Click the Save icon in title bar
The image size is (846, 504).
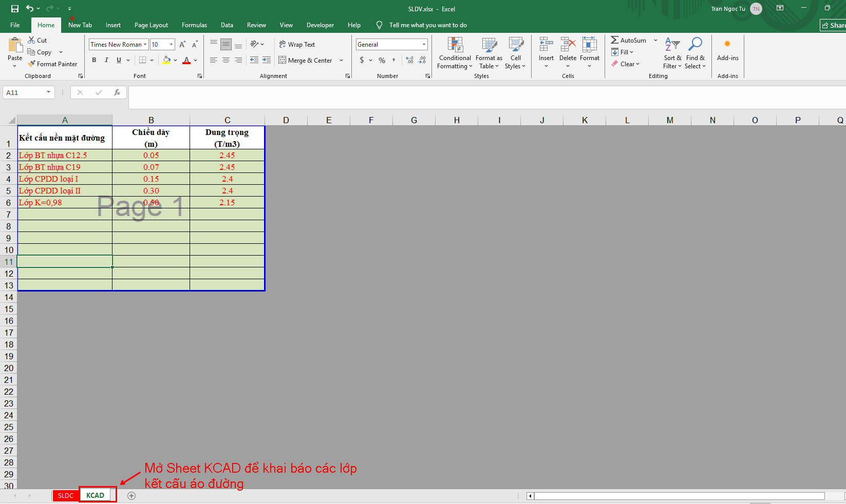click(15, 9)
